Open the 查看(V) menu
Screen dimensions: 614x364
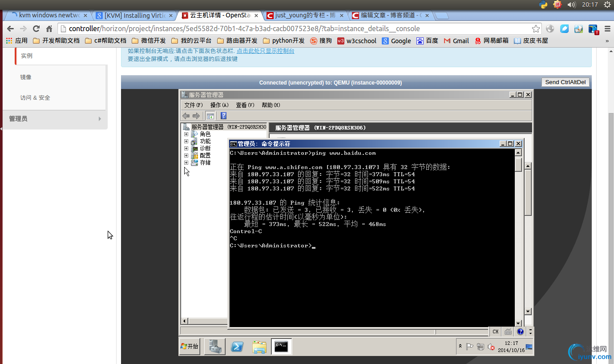245,105
